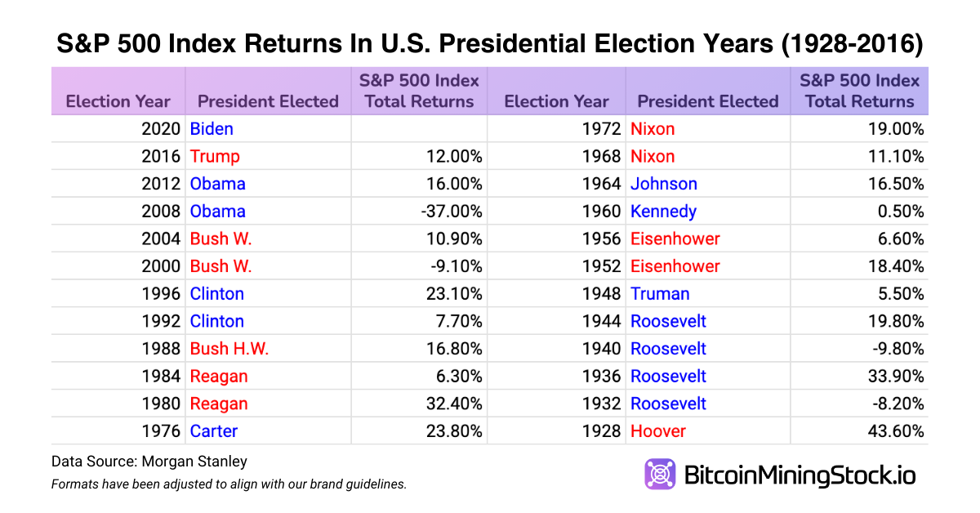Click the Trump name in 2016 row
The height and width of the screenshot is (513, 980).
tap(215, 157)
